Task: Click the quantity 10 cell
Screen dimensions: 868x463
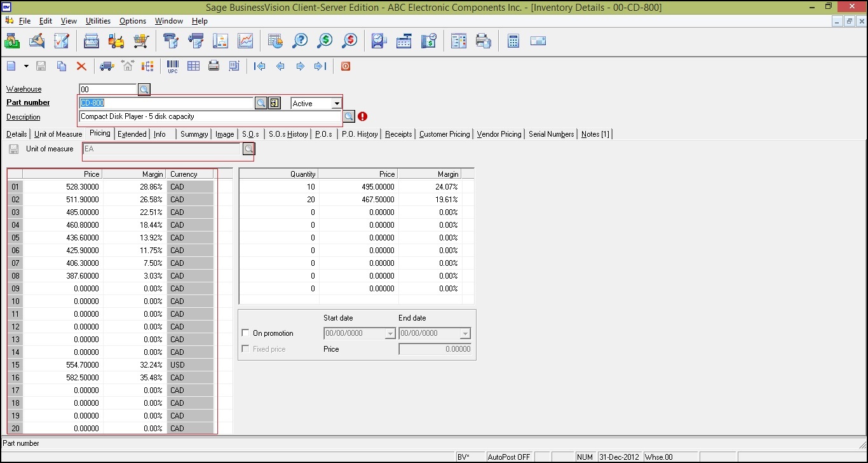Action: (278, 187)
